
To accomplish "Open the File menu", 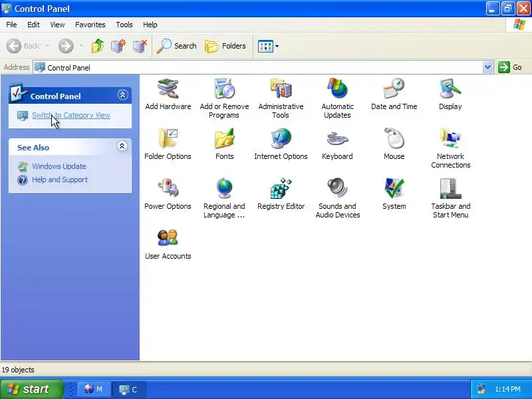I will coord(11,25).
